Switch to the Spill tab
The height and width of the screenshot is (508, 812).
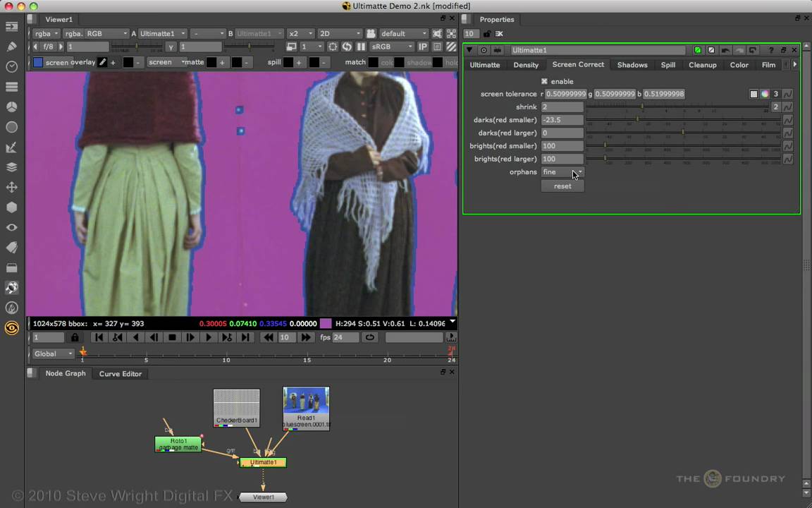click(668, 65)
